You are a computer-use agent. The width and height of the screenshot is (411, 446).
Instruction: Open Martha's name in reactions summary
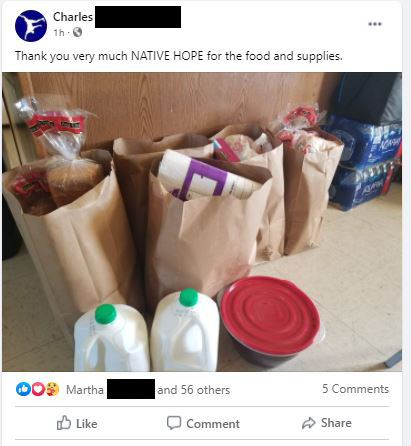[x=85, y=390]
